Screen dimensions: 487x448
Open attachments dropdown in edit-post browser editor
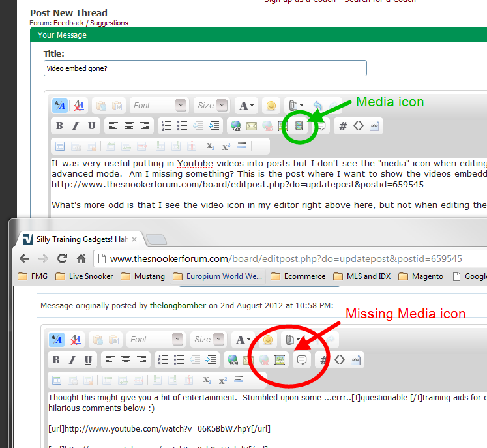coord(293,340)
